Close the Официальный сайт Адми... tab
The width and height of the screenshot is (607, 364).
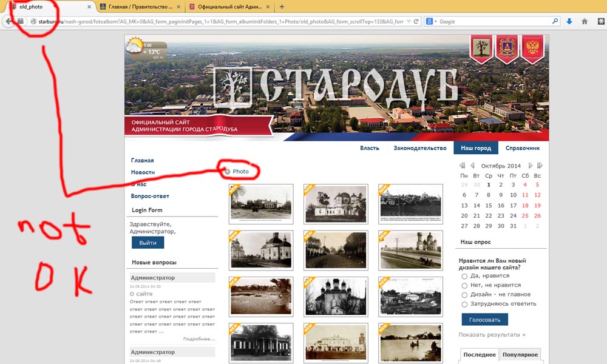coord(268,7)
